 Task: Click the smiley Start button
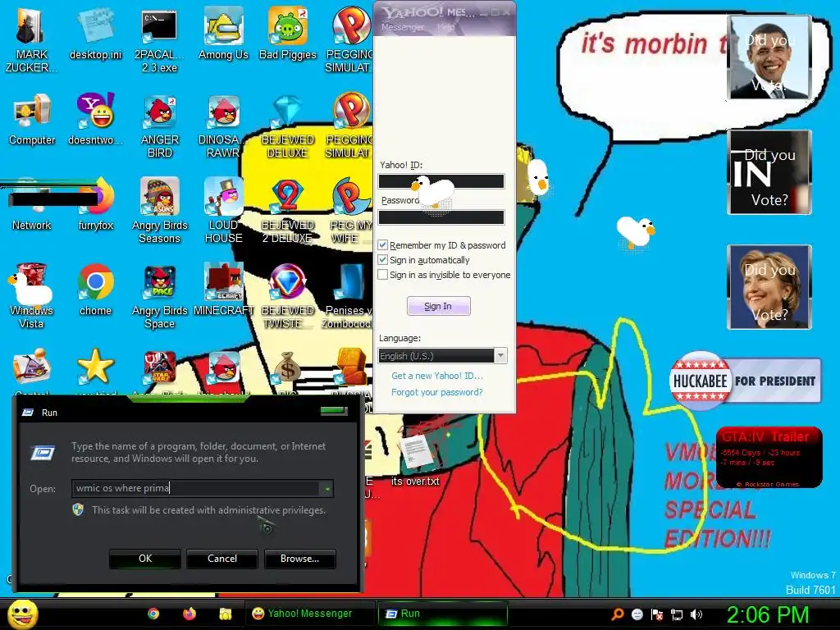(23, 614)
